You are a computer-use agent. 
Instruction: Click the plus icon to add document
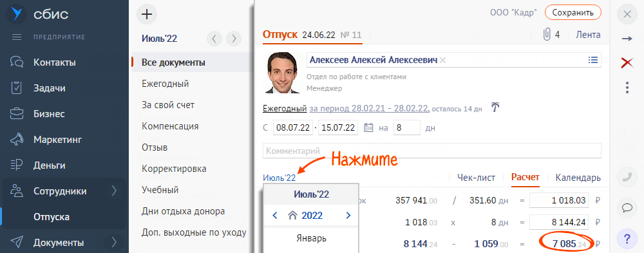(147, 14)
